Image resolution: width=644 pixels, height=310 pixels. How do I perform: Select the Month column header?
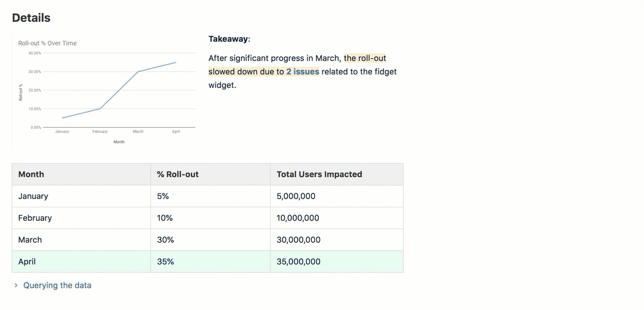click(x=31, y=174)
